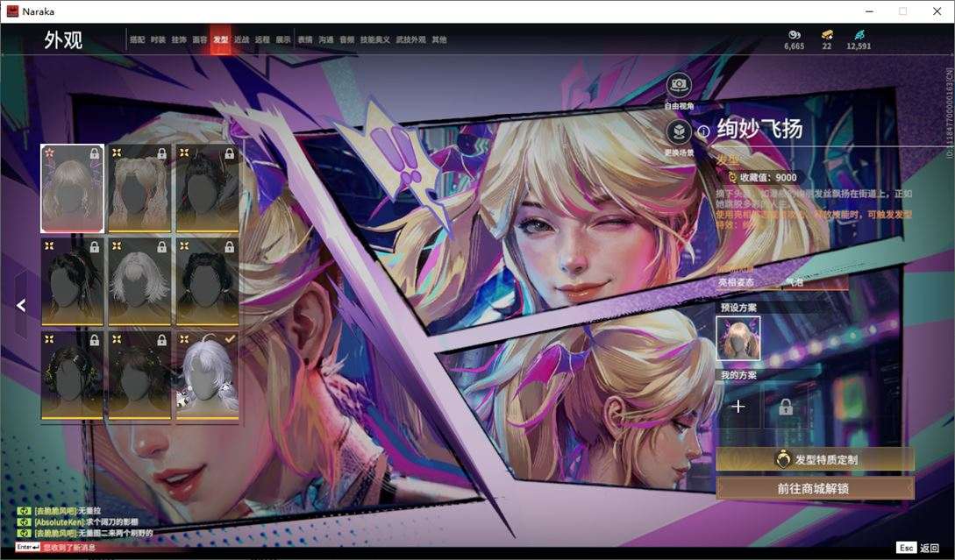Select the locked black braided hairstyle, middle row
The image size is (955, 560).
click(x=207, y=282)
